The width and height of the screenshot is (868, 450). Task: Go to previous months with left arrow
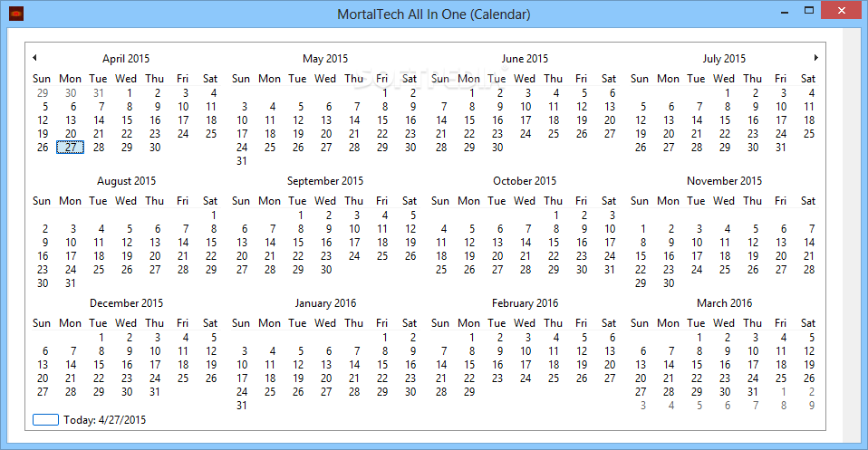click(x=34, y=58)
